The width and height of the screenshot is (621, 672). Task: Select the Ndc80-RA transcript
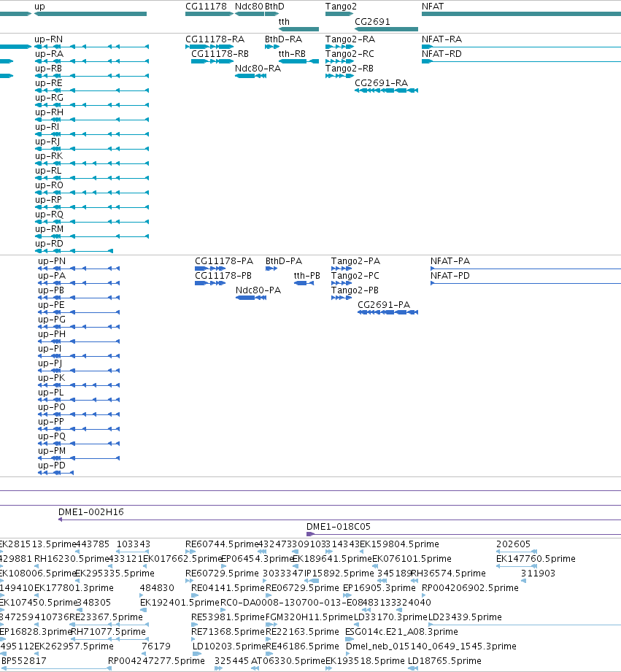point(251,76)
